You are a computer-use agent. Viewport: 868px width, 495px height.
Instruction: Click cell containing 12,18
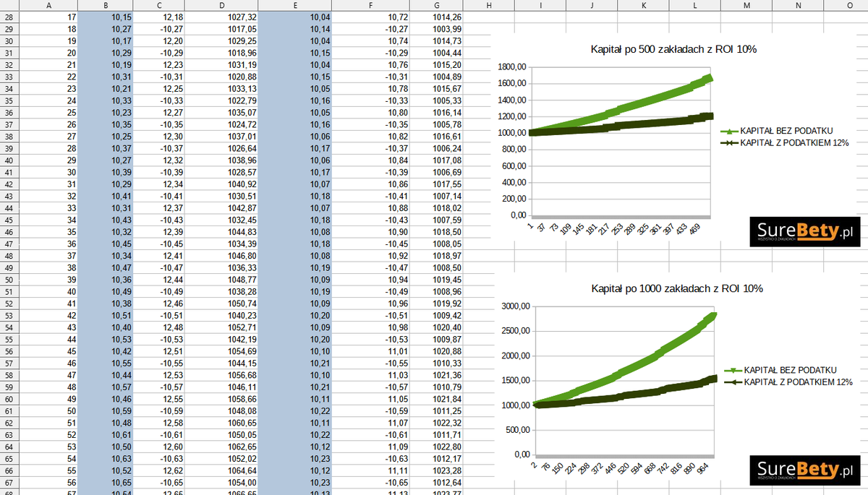160,17
